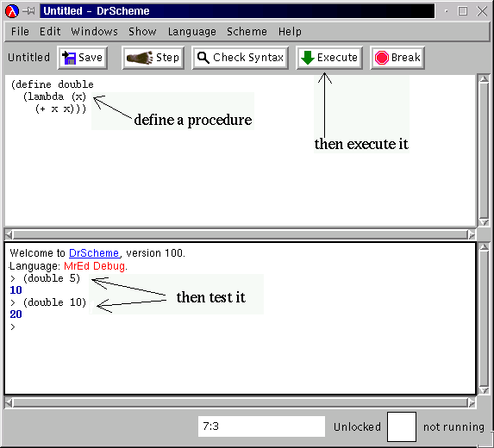494x448 pixels.
Task: Click the Break button label
Action: coord(406,58)
